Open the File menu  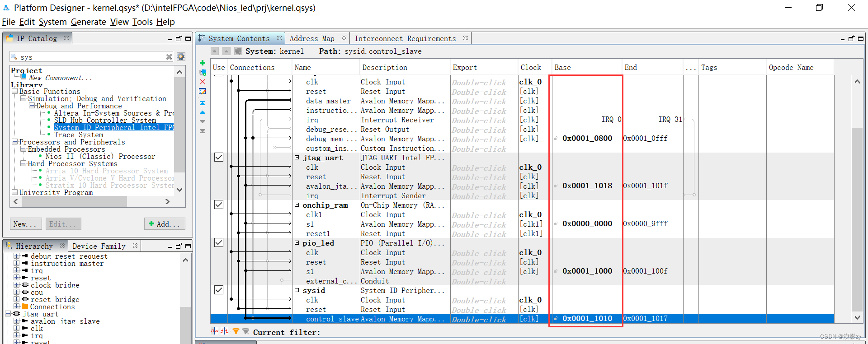9,22
